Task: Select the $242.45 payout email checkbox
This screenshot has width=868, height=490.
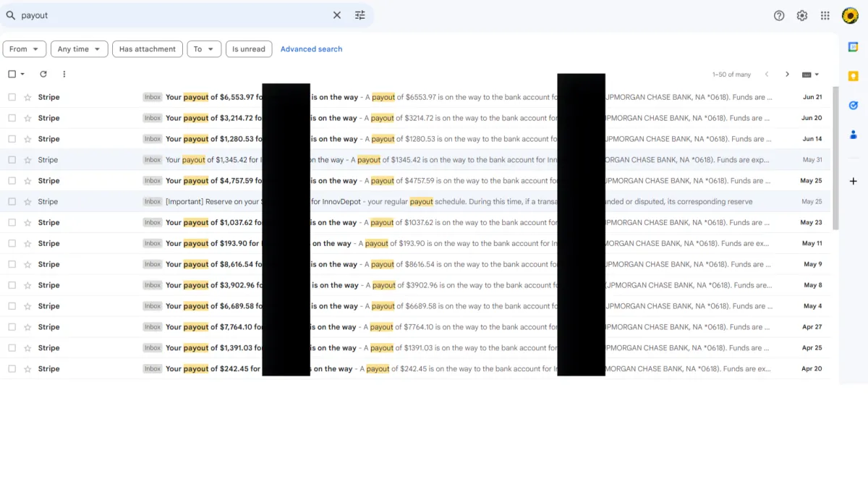Action: (12, 369)
